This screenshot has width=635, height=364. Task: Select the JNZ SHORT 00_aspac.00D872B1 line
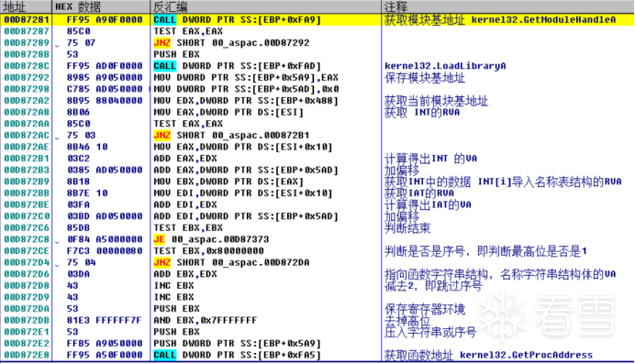pyautogui.click(x=231, y=136)
